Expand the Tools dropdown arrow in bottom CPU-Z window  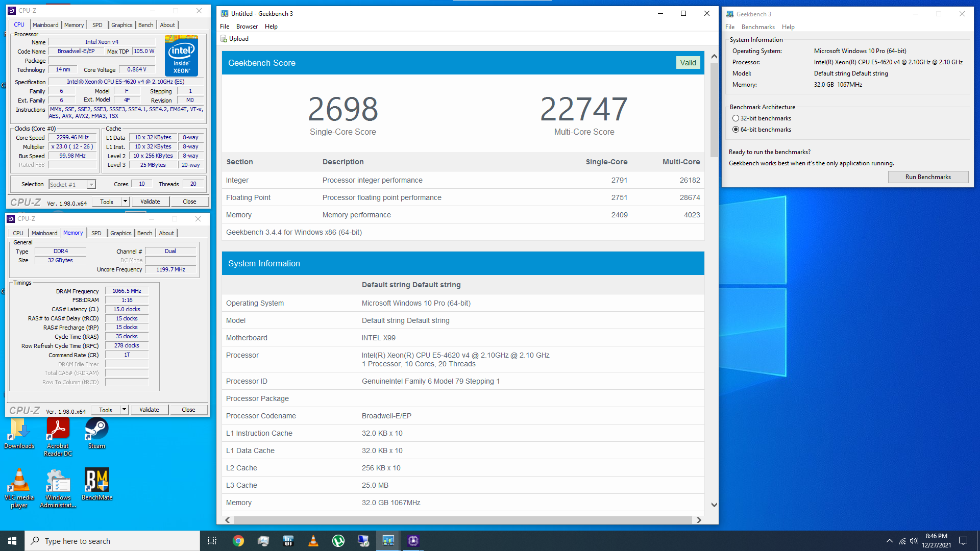(124, 410)
